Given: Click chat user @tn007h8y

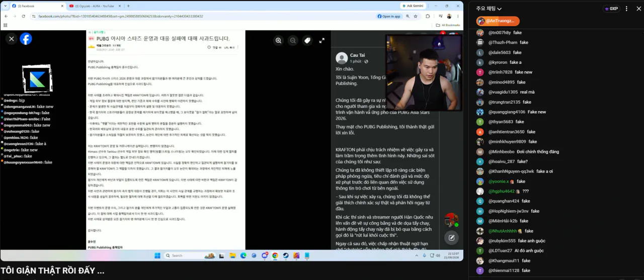Looking at the screenshot, I should 500,33.
